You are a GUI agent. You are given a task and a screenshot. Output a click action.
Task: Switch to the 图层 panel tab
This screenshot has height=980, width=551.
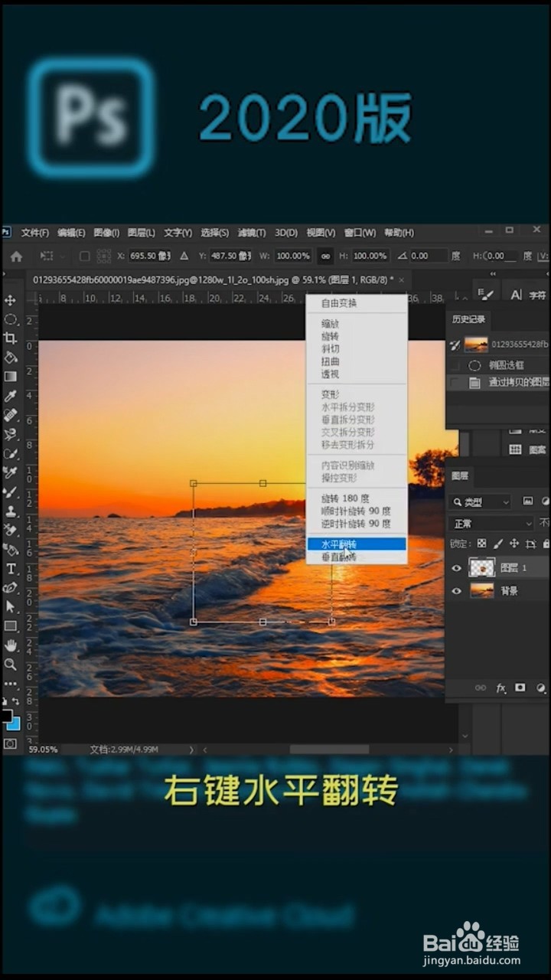tap(460, 475)
